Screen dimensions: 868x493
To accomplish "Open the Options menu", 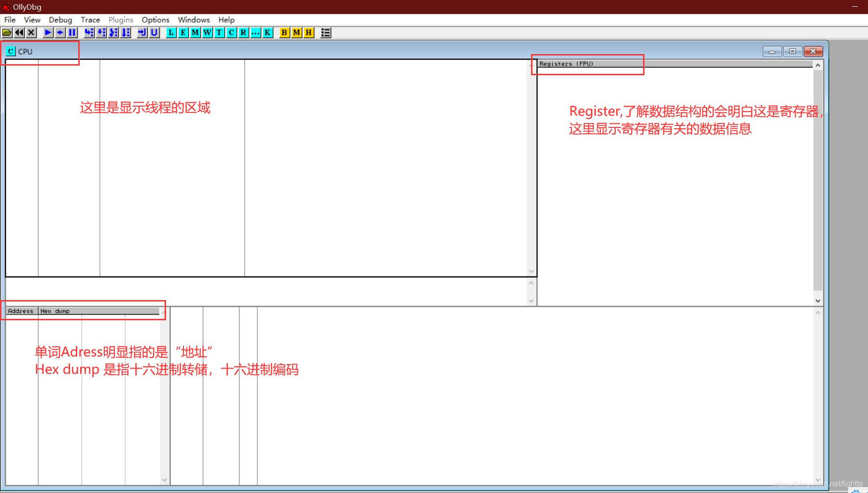I will tap(155, 20).
